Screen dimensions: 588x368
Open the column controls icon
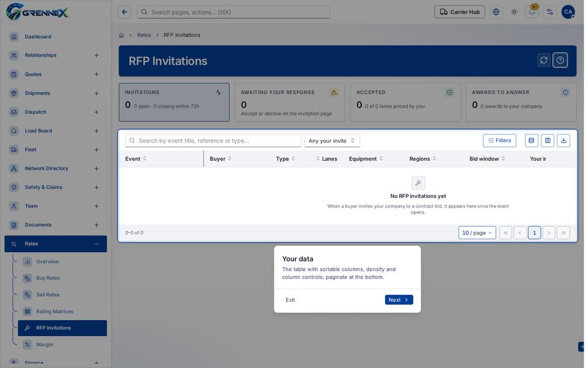[548, 140]
